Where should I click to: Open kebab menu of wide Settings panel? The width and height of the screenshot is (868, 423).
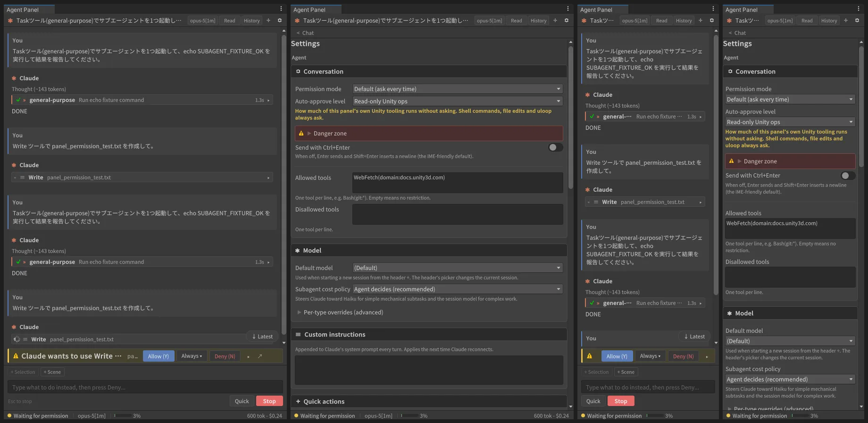click(568, 9)
